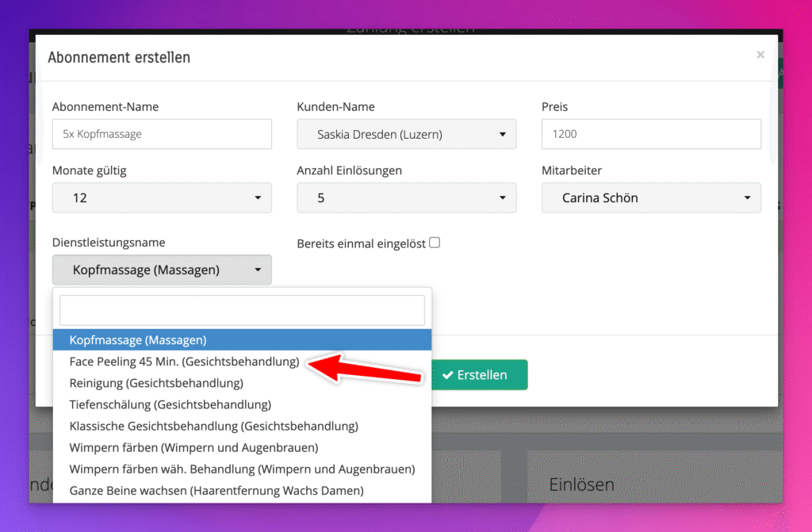This screenshot has width=812, height=532.
Task: Open the Anzahl Einlösungen dropdown
Action: (x=406, y=197)
